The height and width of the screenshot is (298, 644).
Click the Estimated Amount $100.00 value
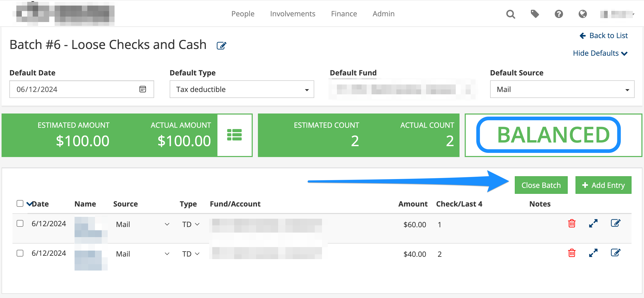click(83, 141)
